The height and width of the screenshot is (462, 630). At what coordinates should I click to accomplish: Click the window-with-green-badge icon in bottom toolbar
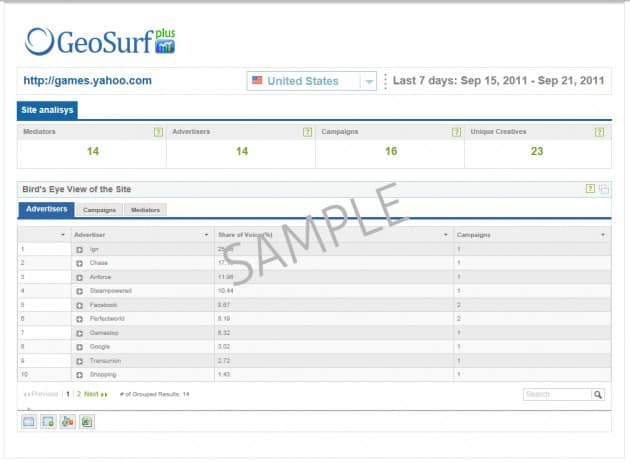pos(48,422)
